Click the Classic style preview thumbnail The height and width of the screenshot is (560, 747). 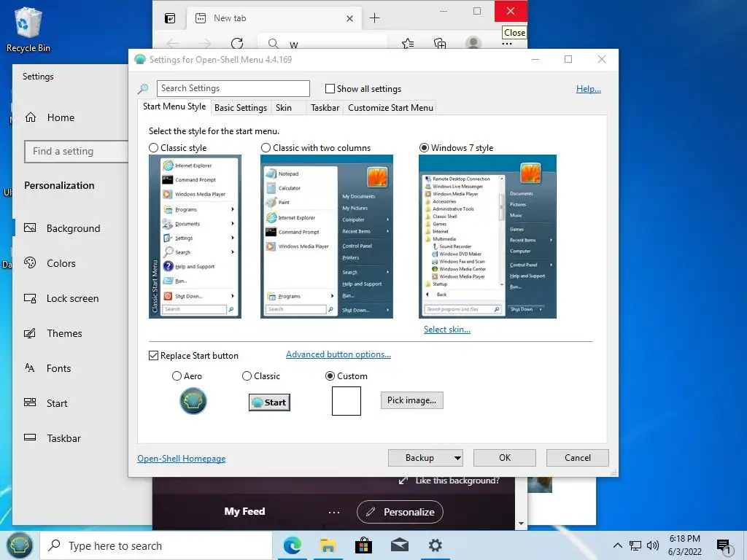coord(195,237)
